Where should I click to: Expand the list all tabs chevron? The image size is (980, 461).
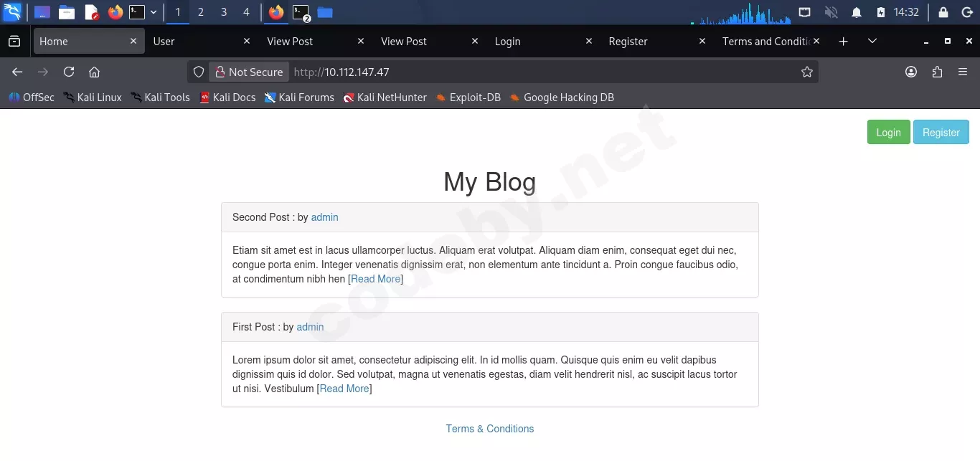click(x=872, y=42)
